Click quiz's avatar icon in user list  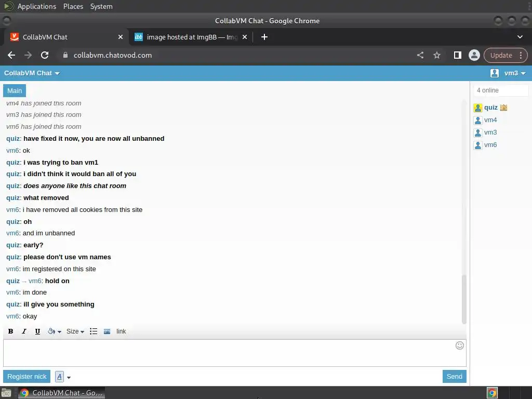pos(478,108)
